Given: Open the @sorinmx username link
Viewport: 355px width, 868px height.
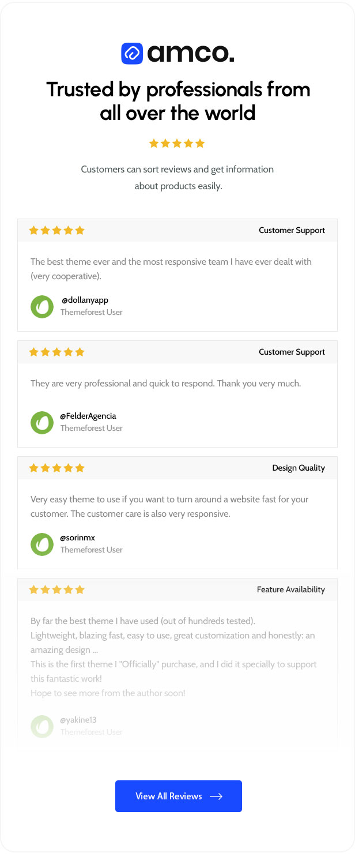Looking at the screenshot, I should [x=78, y=538].
